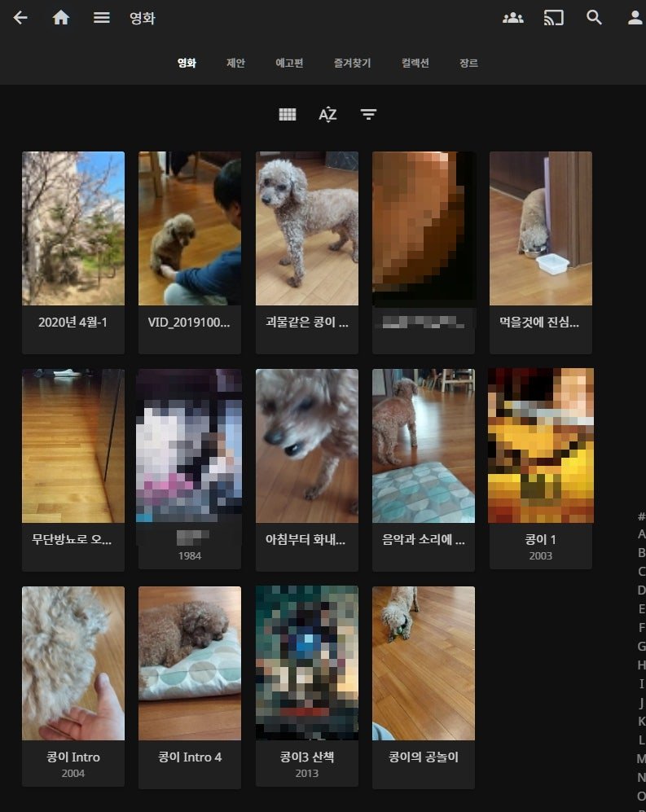Open the search magnifier icon

[594, 18]
